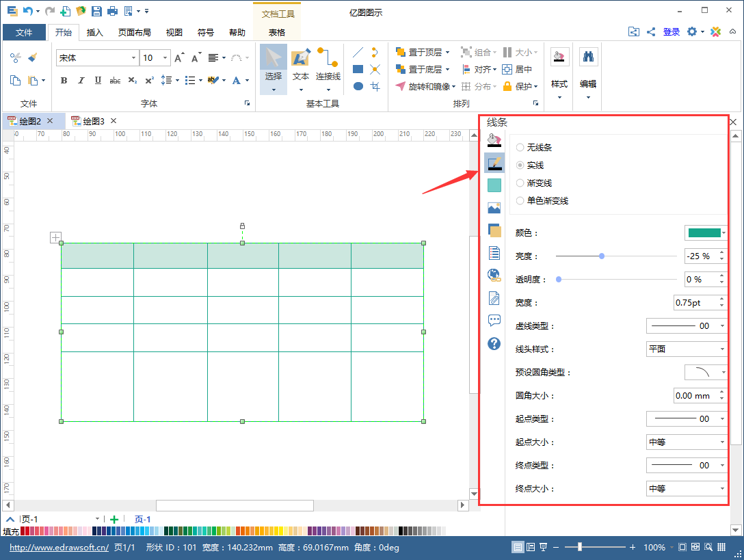
Task: Select the Line drawing tool
Action: click(358, 52)
